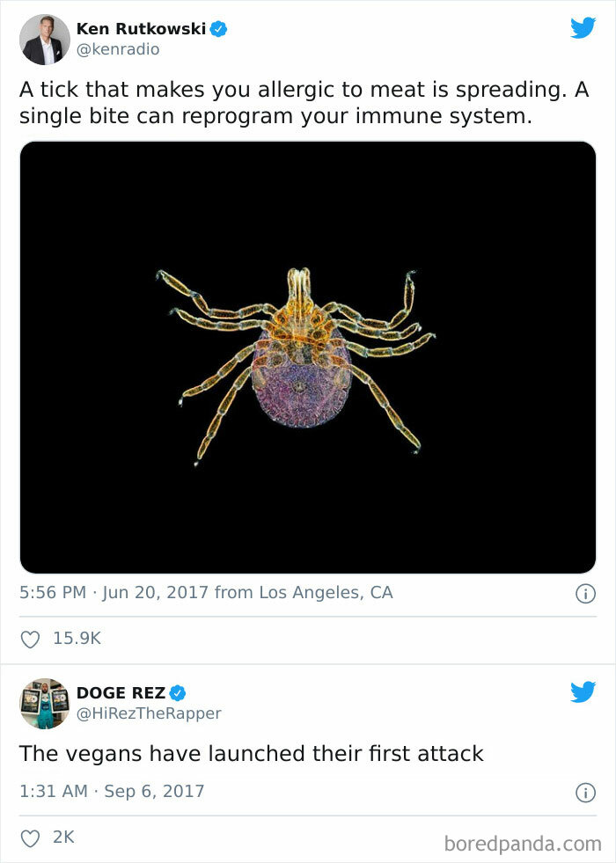
Task: Open the info icon on Ken's tweet
Action: [x=587, y=592]
